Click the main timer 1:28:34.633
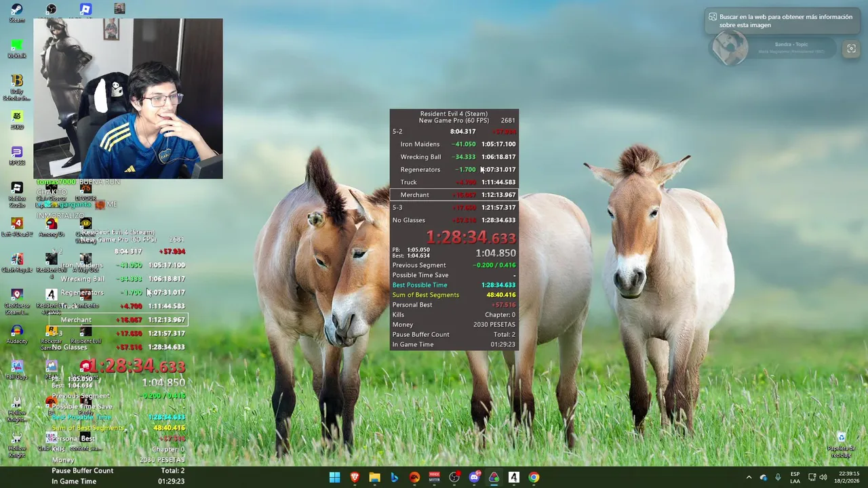The image size is (868, 488). [471, 237]
